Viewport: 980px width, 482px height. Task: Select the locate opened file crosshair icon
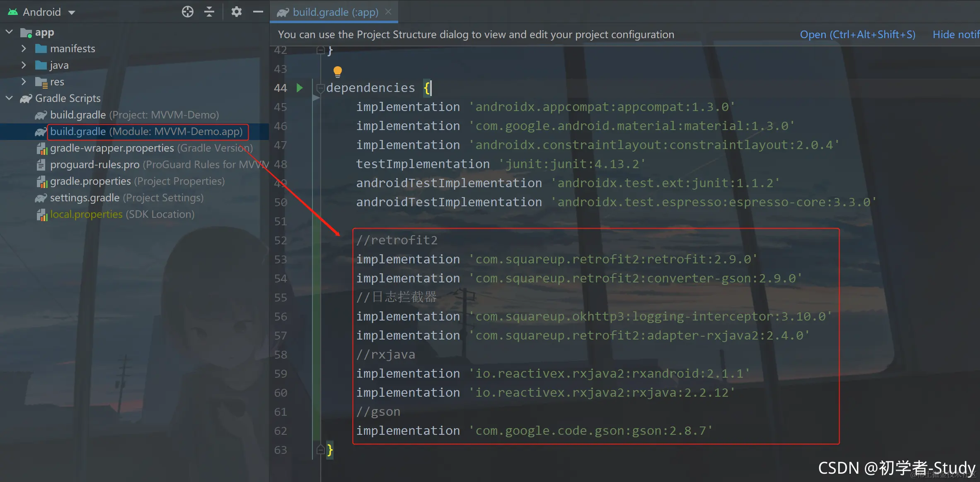(x=187, y=12)
